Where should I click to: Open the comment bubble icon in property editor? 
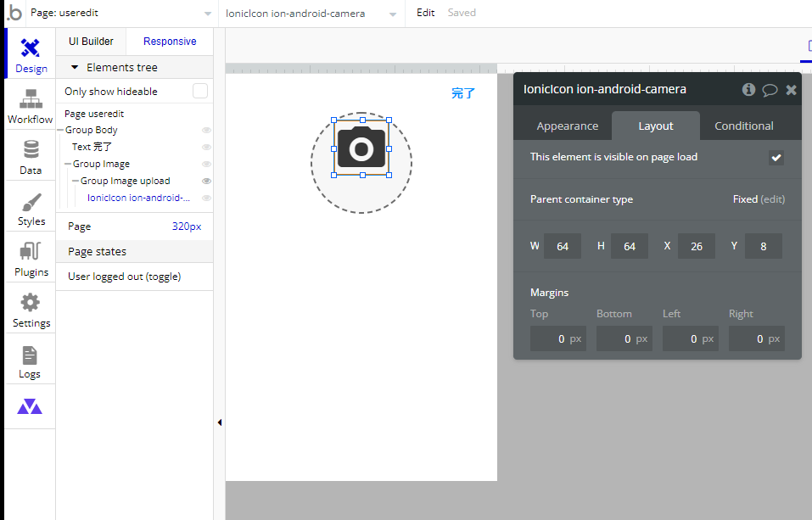[770, 90]
